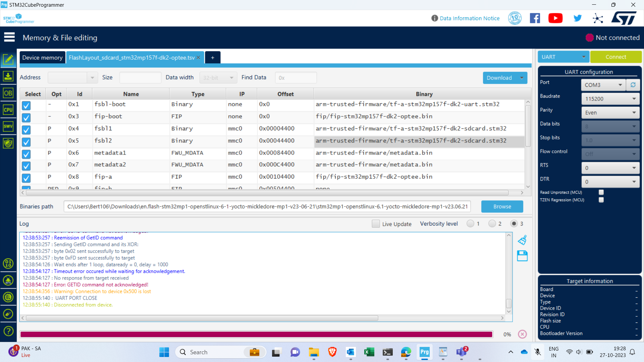Cancel the download via progress bar stop icon
Screen dimensions: 644x362
(522, 334)
